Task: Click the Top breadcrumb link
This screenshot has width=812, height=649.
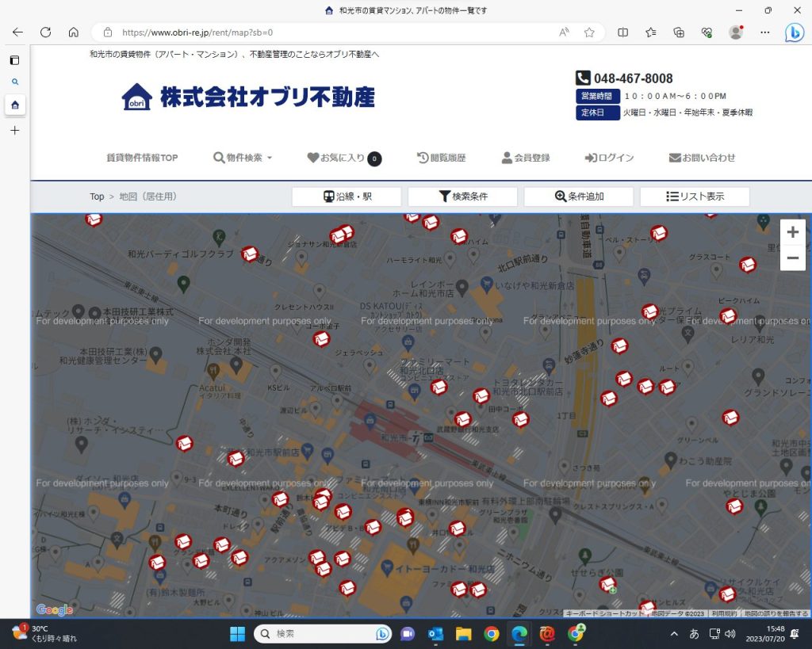Action: (x=97, y=197)
